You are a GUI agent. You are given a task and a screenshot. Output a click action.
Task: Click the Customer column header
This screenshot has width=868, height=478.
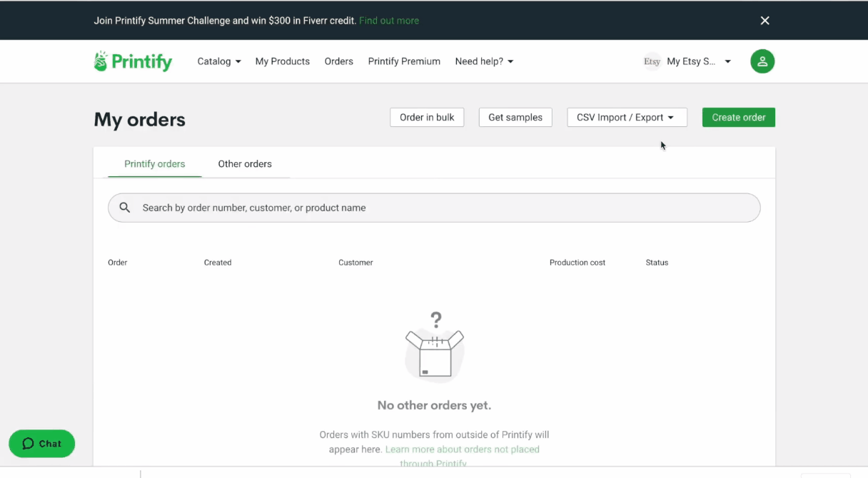click(355, 263)
